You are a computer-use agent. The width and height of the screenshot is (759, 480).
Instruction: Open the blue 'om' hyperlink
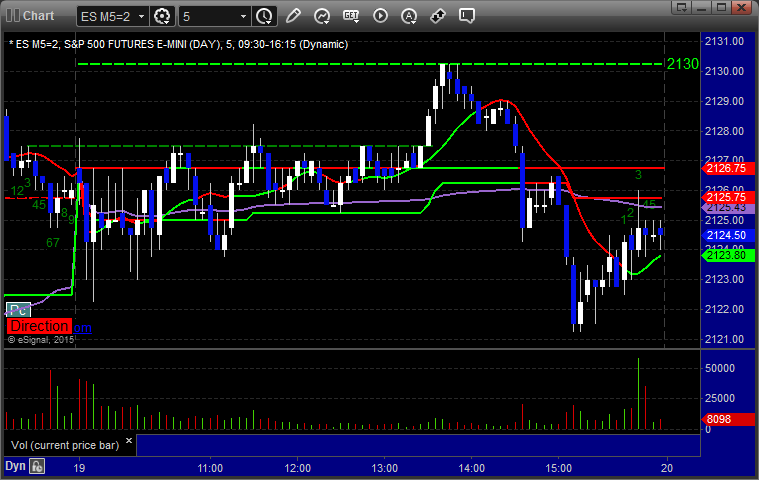point(82,328)
